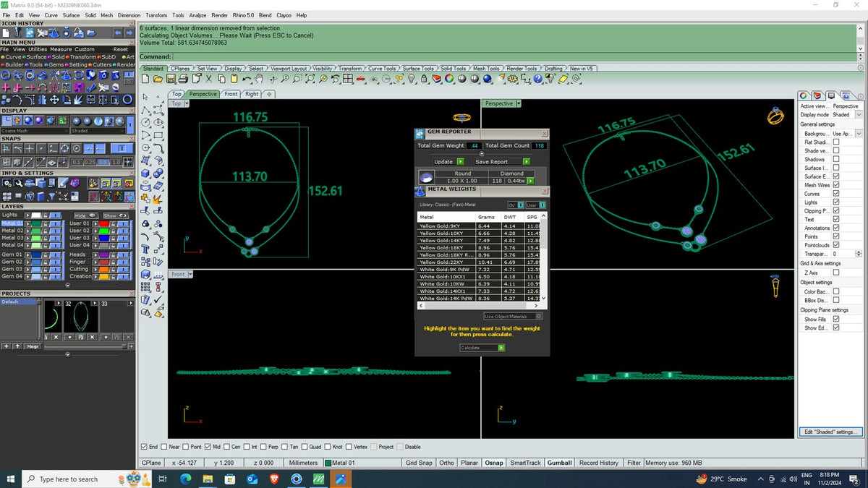Click the Print icon in Standard toolbar
Screen dimensions: 868x488
point(183,78)
